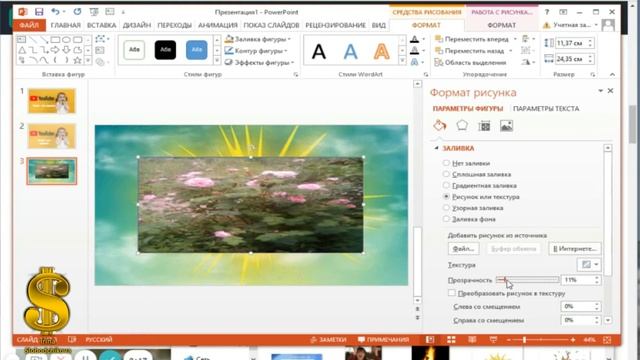640x360 pixels.
Task: Collapse the ribbon with the arrow
Action: pos(612,74)
